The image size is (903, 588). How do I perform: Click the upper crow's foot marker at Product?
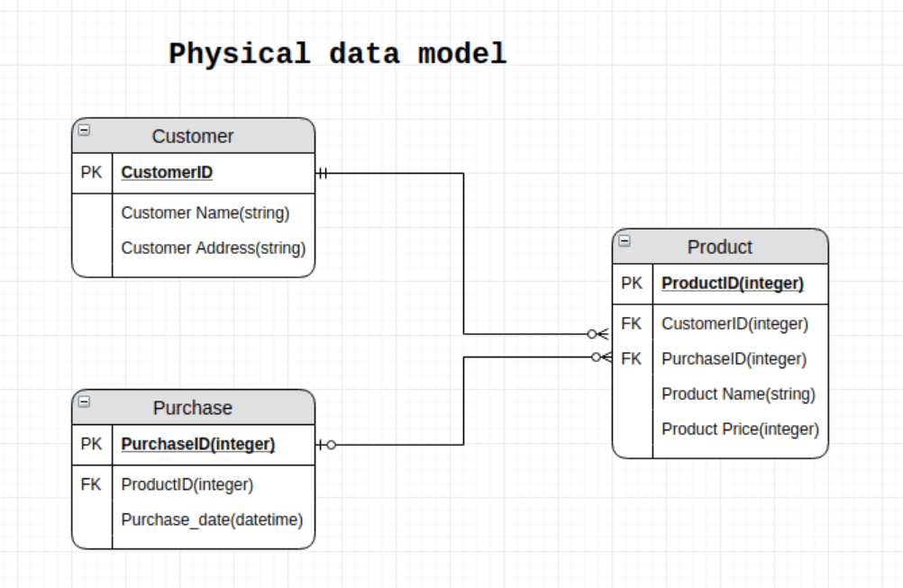coord(598,334)
